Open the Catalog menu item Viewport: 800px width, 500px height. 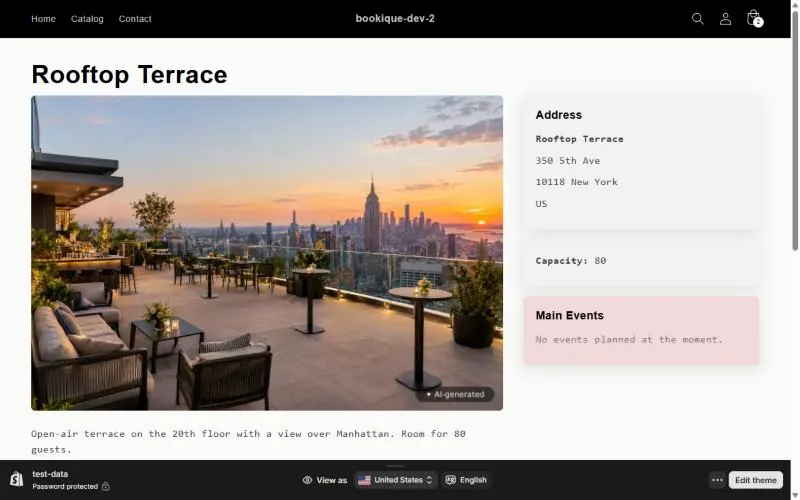[x=87, y=19]
